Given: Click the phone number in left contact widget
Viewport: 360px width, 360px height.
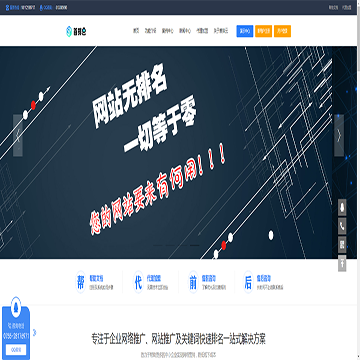Looking at the screenshot, I should (x=16, y=336).
